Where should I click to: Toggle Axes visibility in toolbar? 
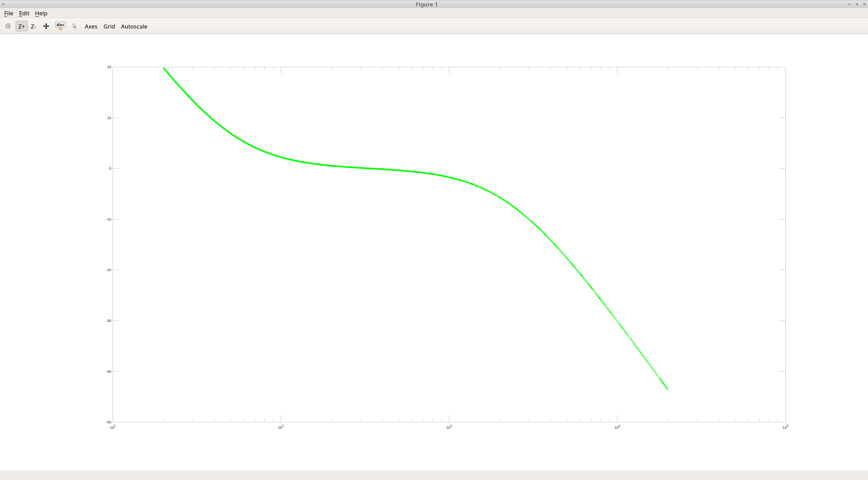pos(91,26)
